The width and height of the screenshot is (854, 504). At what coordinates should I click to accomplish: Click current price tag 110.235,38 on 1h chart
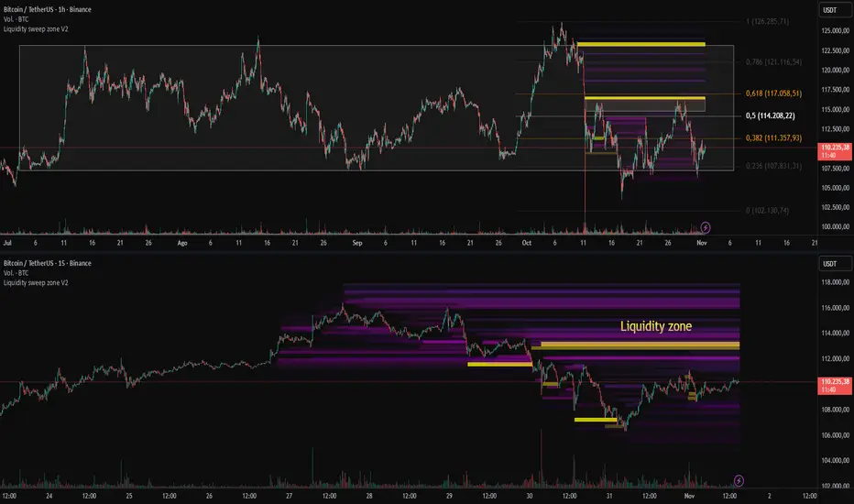[835, 151]
